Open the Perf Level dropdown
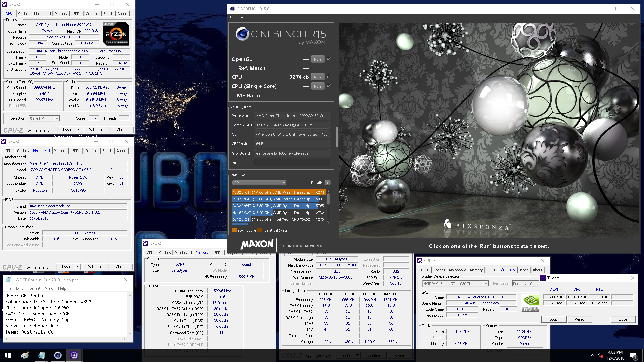This screenshot has width=644, height=362. pyautogui.click(x=525, y=284)
